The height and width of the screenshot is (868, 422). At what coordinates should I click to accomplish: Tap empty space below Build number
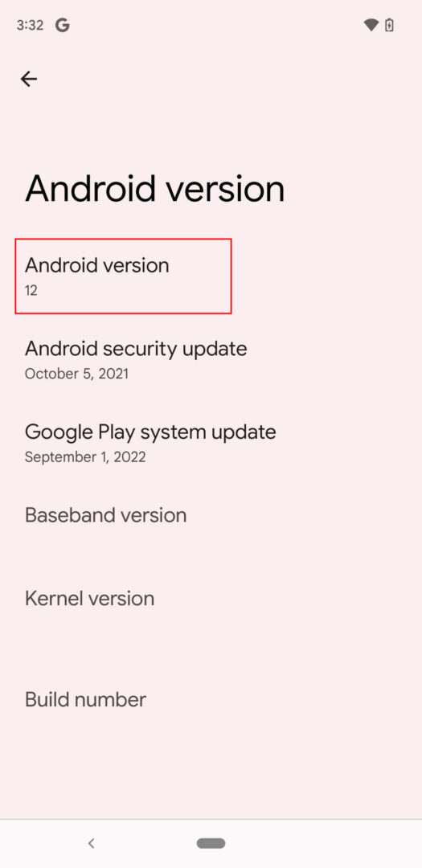coord(211,775)
